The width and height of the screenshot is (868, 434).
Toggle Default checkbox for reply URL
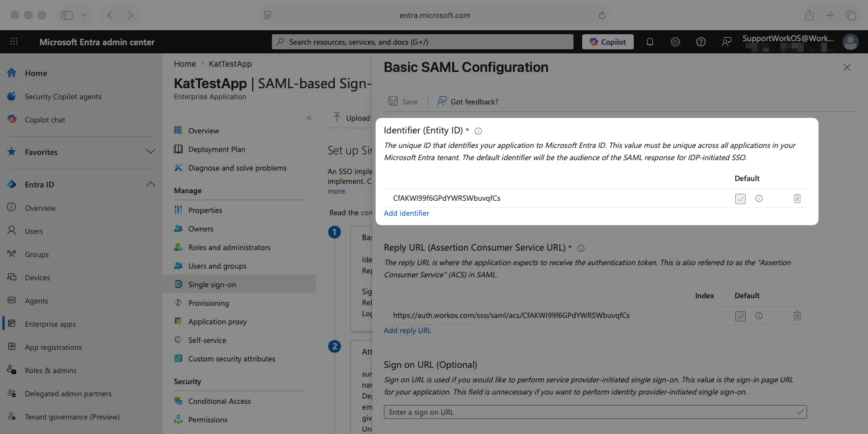(740, 316)
